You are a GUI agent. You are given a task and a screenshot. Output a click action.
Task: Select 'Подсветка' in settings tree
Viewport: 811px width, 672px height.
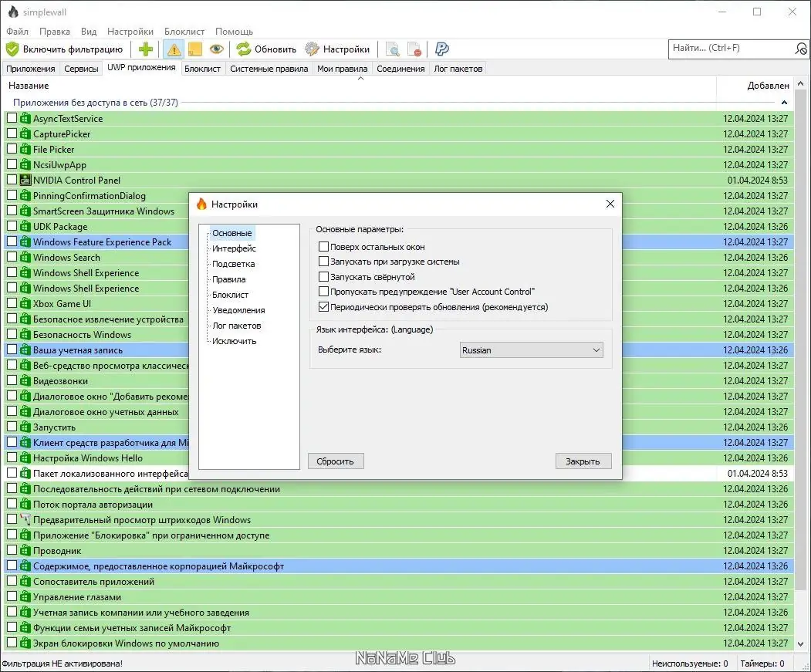point(233,264)
